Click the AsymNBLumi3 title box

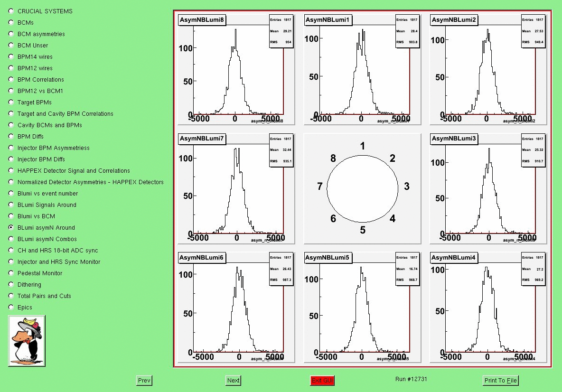coord(454,139)
